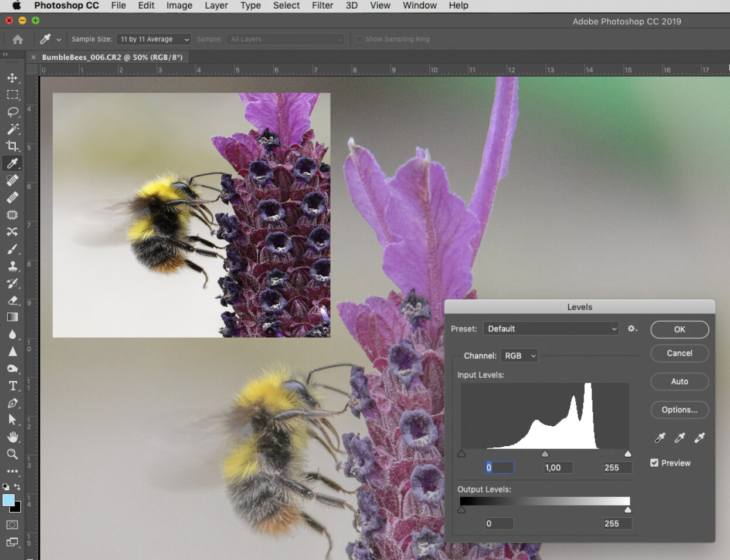Select the Crop tool

[x=12, y=146]
